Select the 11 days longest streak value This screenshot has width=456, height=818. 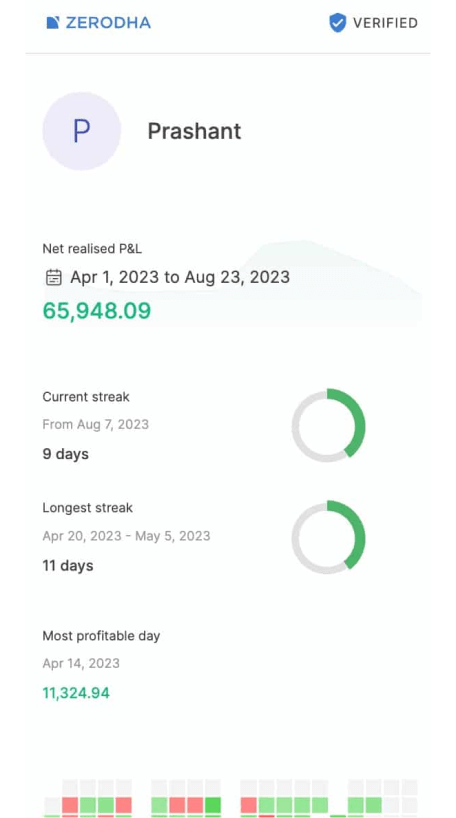68,566
